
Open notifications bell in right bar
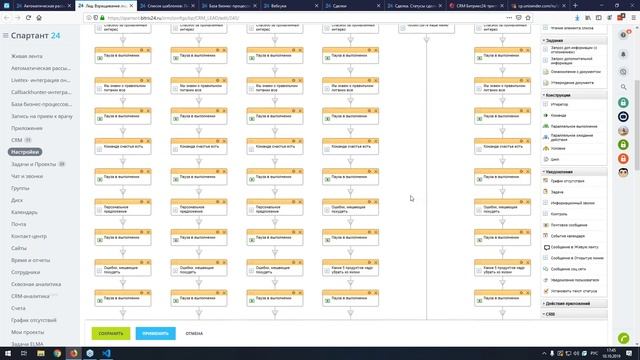623,54
